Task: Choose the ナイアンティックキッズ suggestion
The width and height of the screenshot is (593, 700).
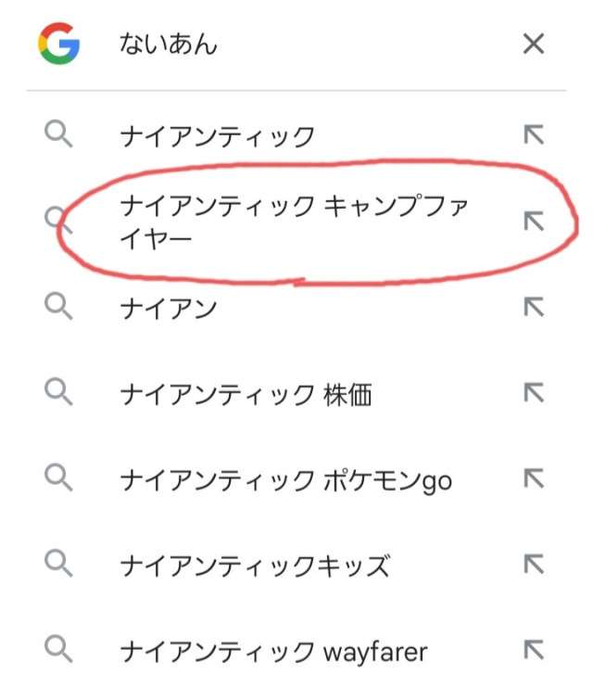Action: coord(255,566)
